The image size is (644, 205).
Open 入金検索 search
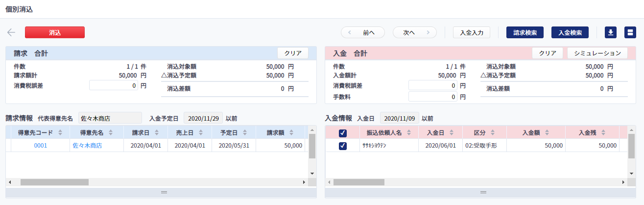(x=570, y=33)
